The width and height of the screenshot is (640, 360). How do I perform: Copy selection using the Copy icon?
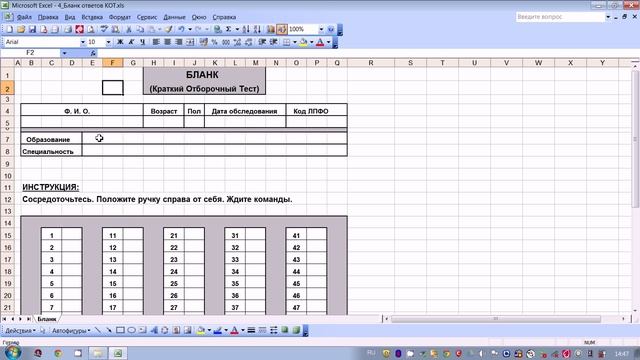(140, 29)
